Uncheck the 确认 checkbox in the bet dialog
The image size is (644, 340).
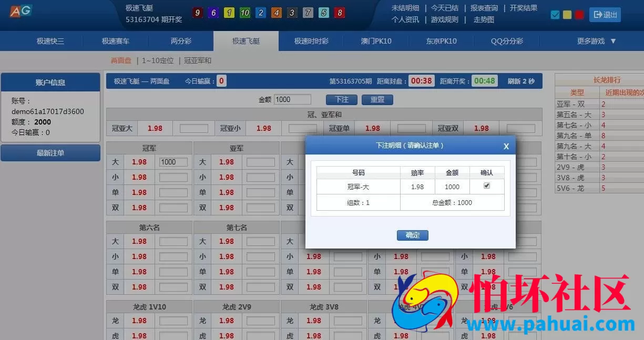point(487,186)
